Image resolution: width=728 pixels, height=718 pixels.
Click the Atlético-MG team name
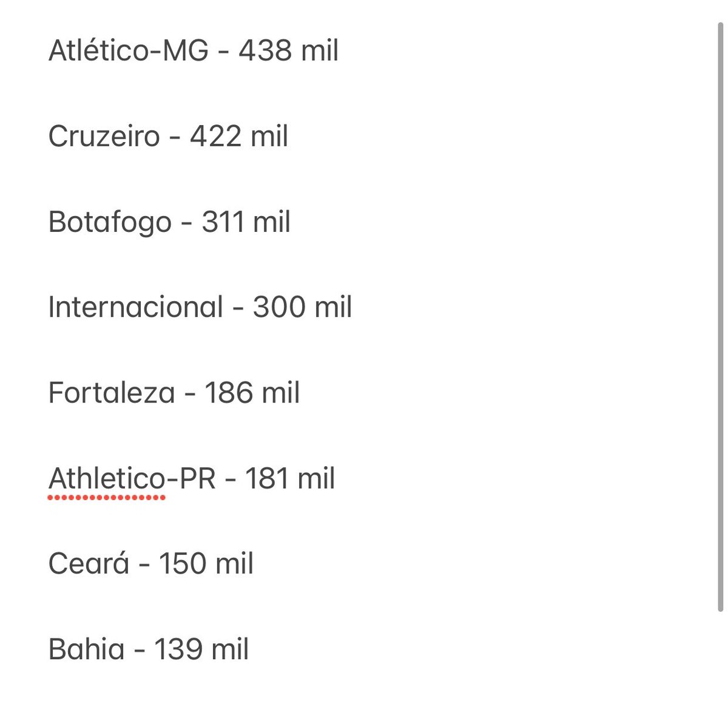pyautogui.click(x=128, y=50)
